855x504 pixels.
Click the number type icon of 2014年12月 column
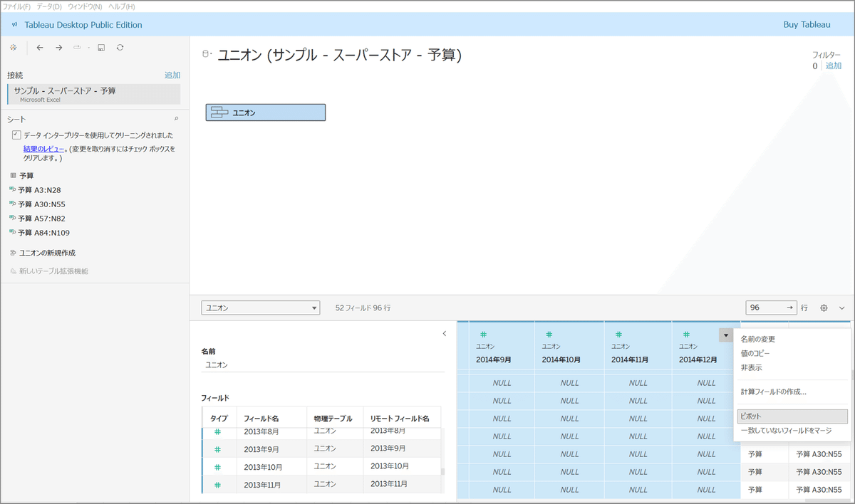point(686,334)
